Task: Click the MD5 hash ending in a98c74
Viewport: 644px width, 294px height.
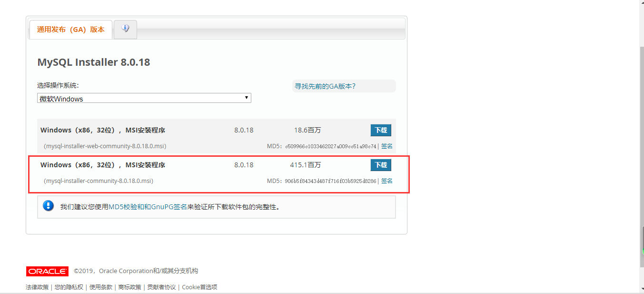Action: (x=331, y=146)
